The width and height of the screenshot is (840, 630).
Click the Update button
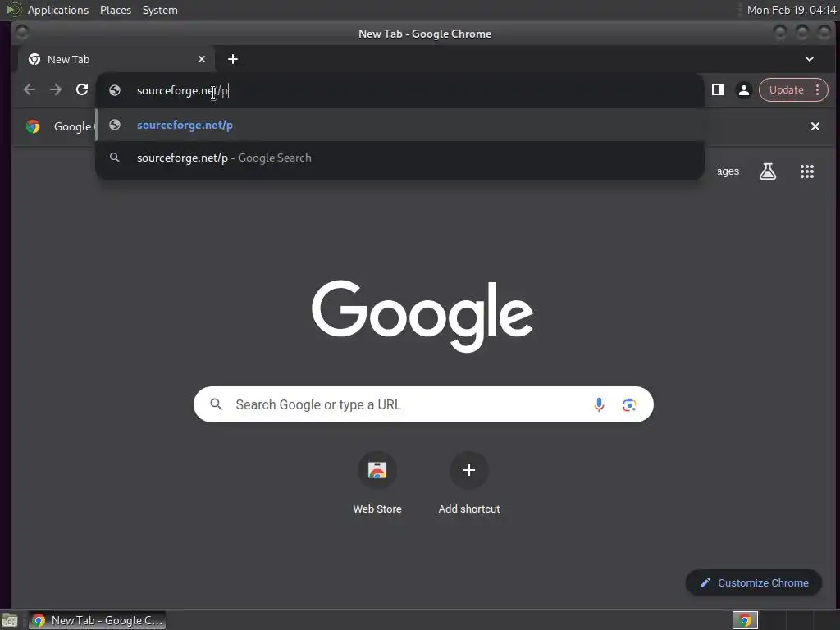pos(786,90)
